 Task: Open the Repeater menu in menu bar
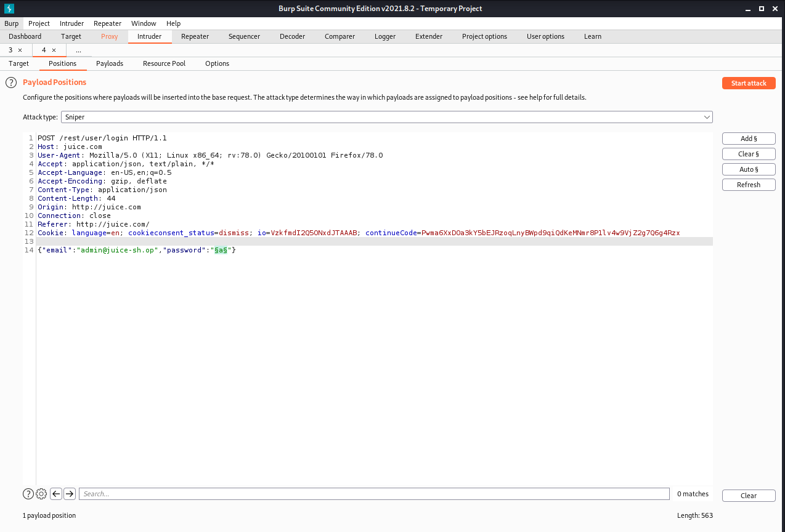tap(107, 23)
